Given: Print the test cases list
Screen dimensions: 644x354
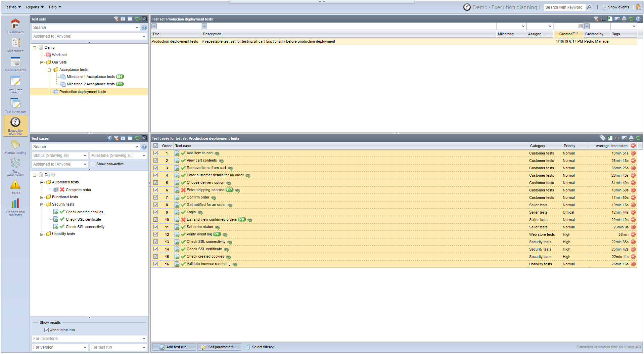Looking at the screenshot, I should 631,138.
